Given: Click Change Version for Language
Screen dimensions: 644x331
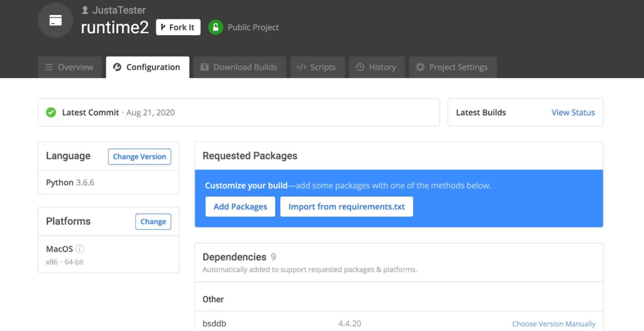Looking at the screenshot, I should point(139,156).
